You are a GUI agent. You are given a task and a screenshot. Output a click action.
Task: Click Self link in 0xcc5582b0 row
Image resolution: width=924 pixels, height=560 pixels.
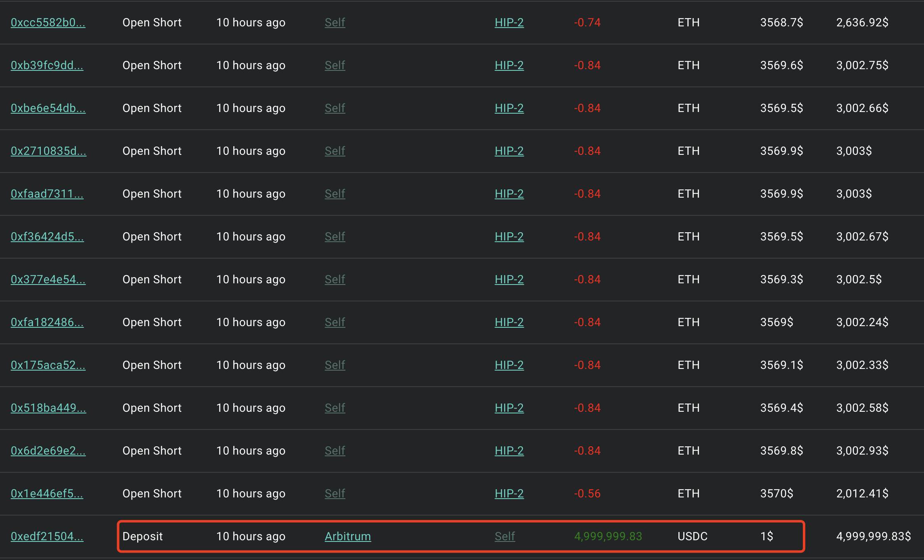pos(335,22)
